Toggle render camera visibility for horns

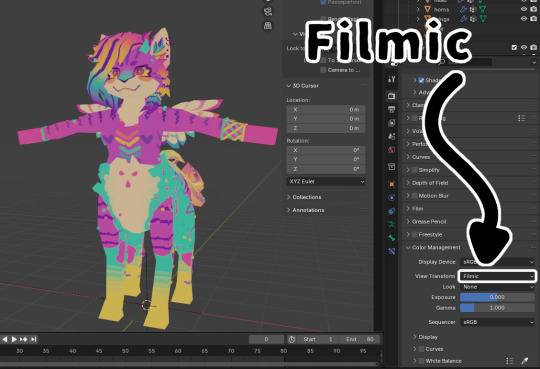[x=533, y=10]
